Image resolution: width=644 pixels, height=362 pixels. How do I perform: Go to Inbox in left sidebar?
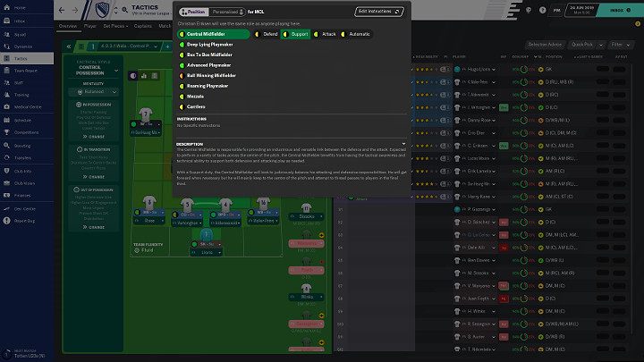[x=20, y=20]
